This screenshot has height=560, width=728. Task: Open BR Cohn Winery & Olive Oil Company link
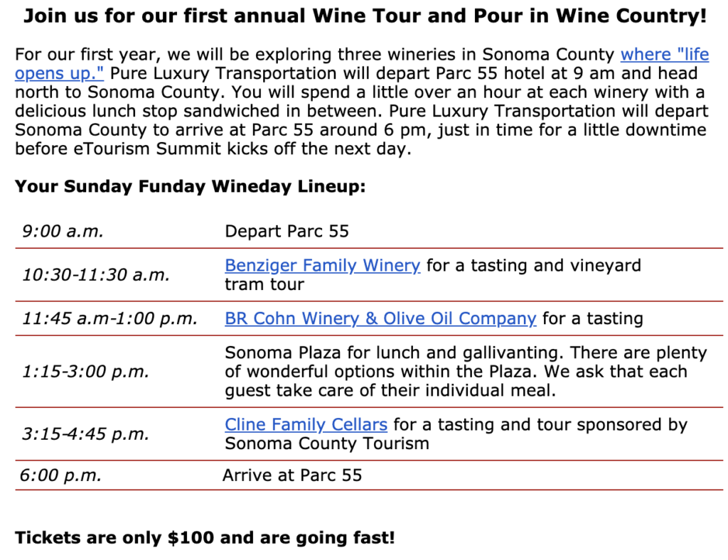pyautogui.click(x=380, y=318)
